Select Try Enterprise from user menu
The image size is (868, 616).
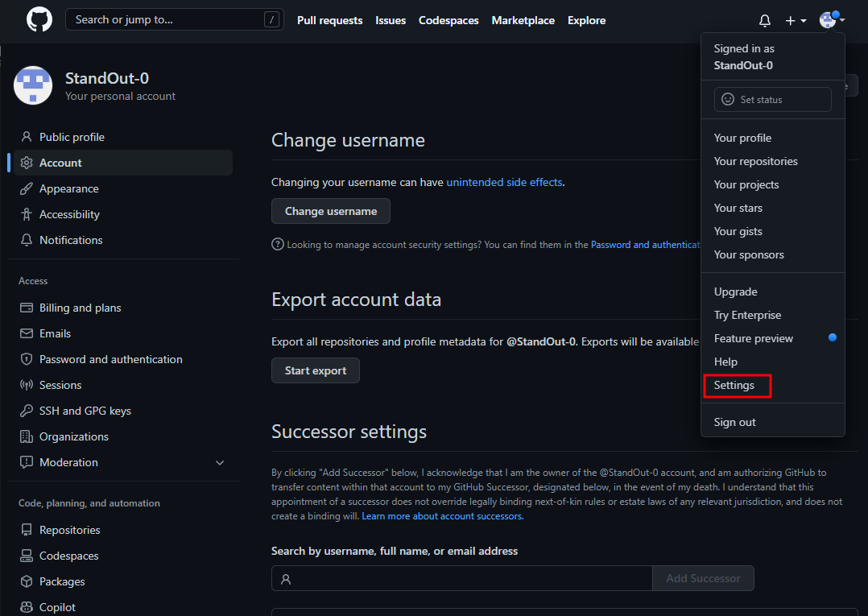(773, 315)
